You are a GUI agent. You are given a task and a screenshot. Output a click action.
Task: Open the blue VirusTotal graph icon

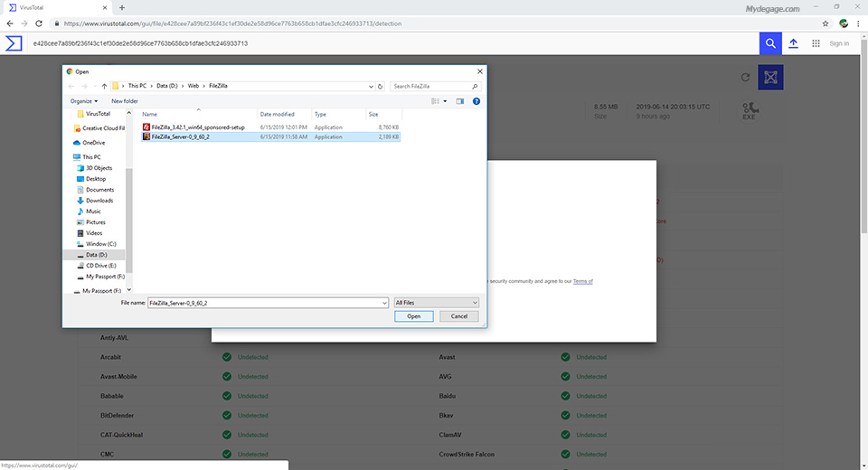tap(770, 77)
